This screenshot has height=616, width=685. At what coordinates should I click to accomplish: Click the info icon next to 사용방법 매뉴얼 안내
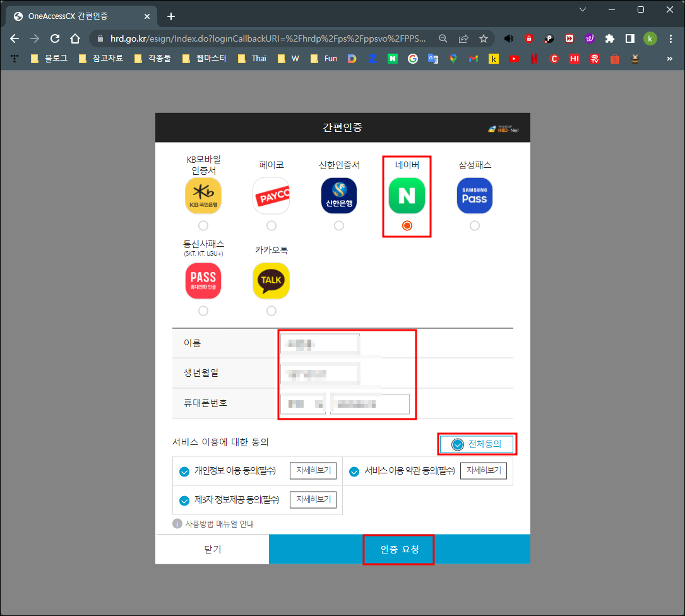177,523
